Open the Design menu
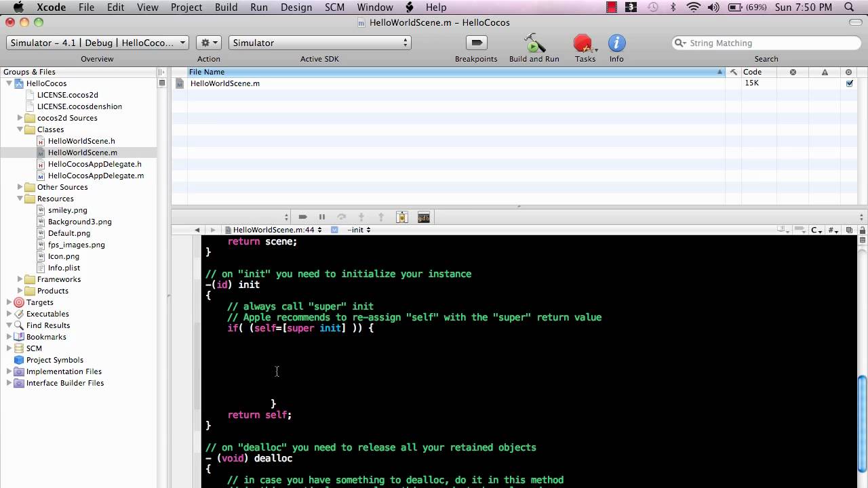The image size is (868, 488). point(296,7)
